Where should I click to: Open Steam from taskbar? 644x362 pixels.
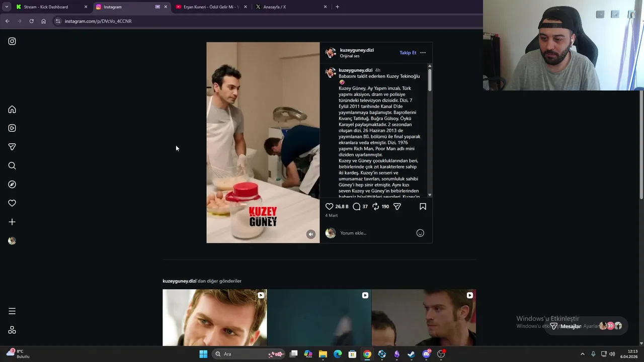pyautogui.click(x=412, y=354)
